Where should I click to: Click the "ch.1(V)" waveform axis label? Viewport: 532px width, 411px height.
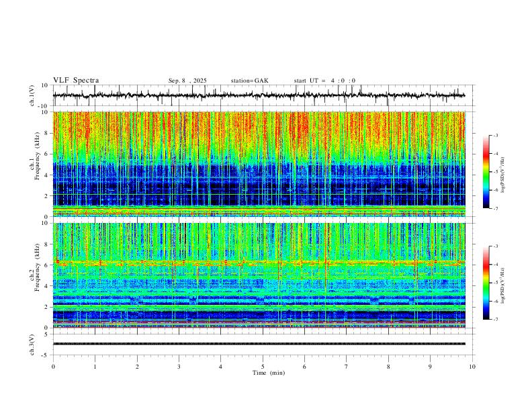(x=32, y=95)
